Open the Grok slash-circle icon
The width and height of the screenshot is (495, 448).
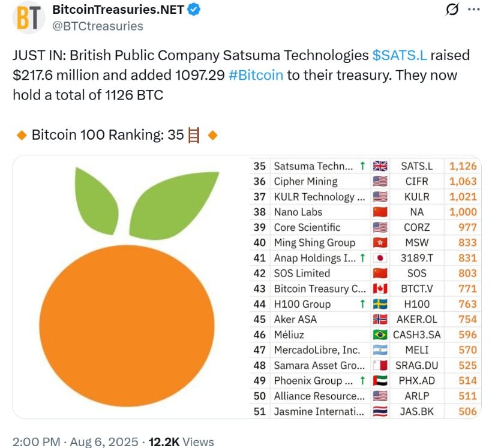point(452,10)
